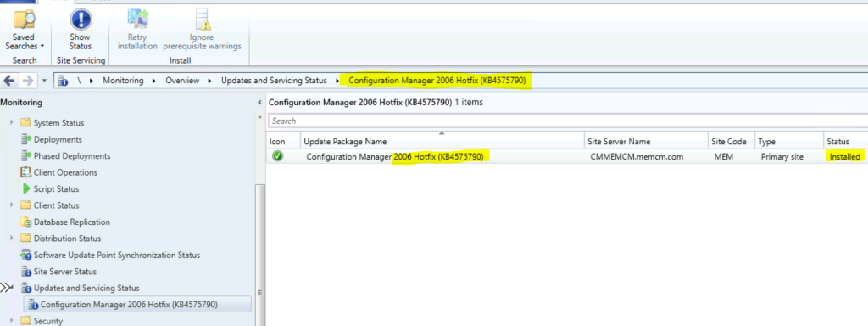Click the CMMEMCM.memcm.com server cell

[637, 157]
